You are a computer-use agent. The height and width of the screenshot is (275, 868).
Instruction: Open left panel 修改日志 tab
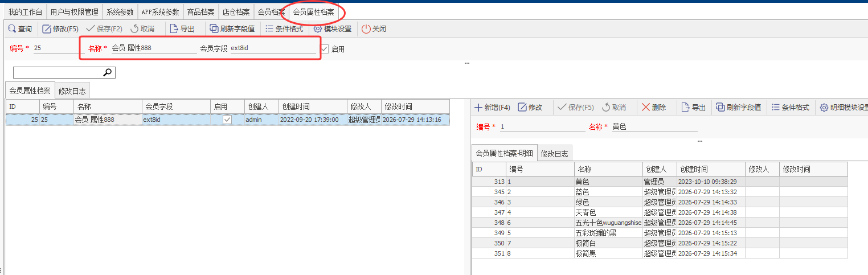coord(72,91)
